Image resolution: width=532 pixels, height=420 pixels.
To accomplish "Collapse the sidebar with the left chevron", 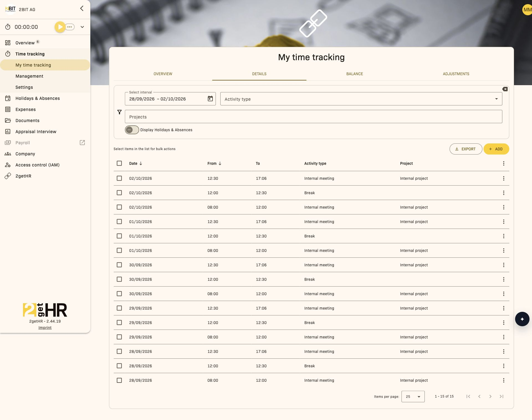I will tap(82, 8).
